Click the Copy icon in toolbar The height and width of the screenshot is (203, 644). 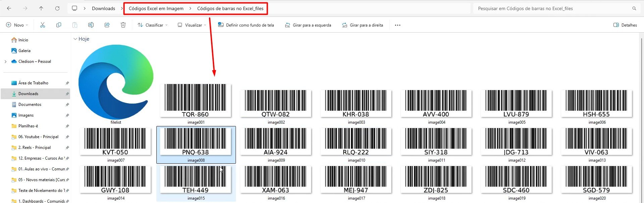tap(59, 25)
